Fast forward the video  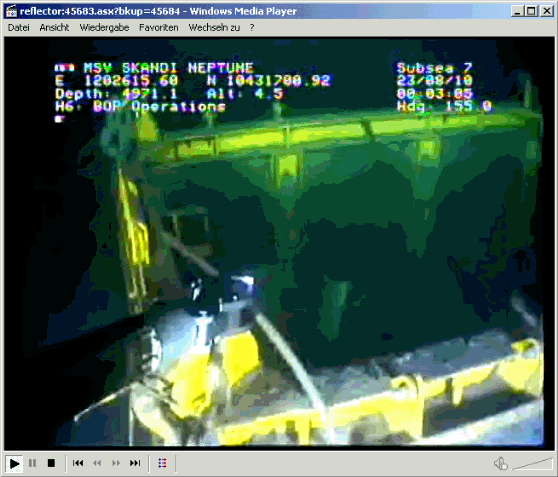tap(116, 463)
